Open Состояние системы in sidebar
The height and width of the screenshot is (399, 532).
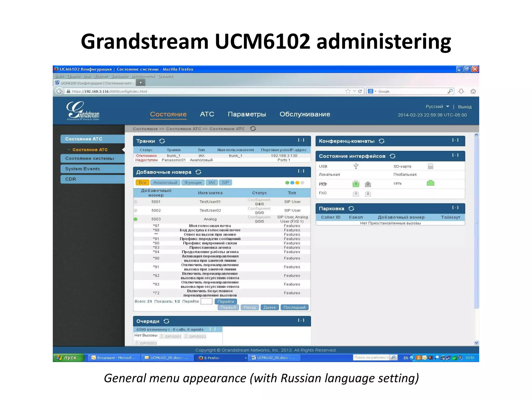coord(92,158)
